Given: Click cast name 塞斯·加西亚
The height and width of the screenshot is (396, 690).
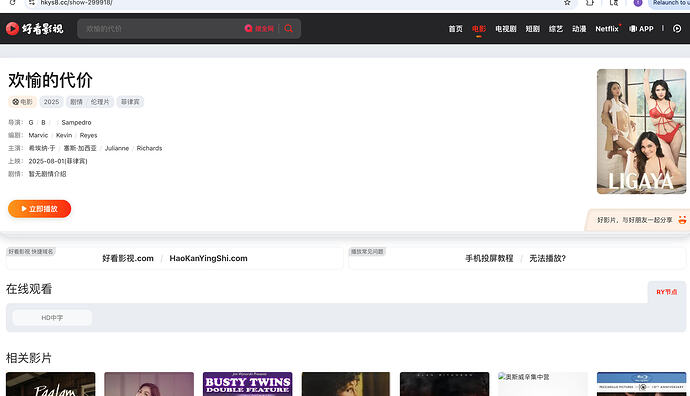Looking at the screenshot, I should click(x=80, y=148).
